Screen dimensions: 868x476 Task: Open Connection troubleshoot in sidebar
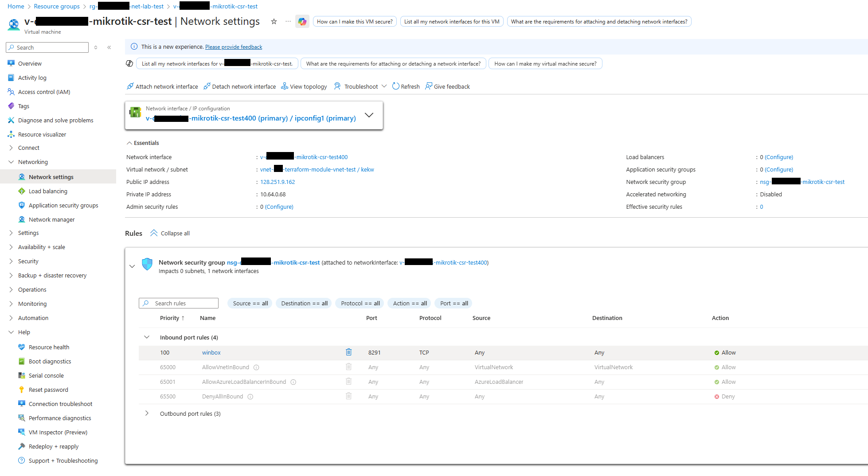(60, 404)
